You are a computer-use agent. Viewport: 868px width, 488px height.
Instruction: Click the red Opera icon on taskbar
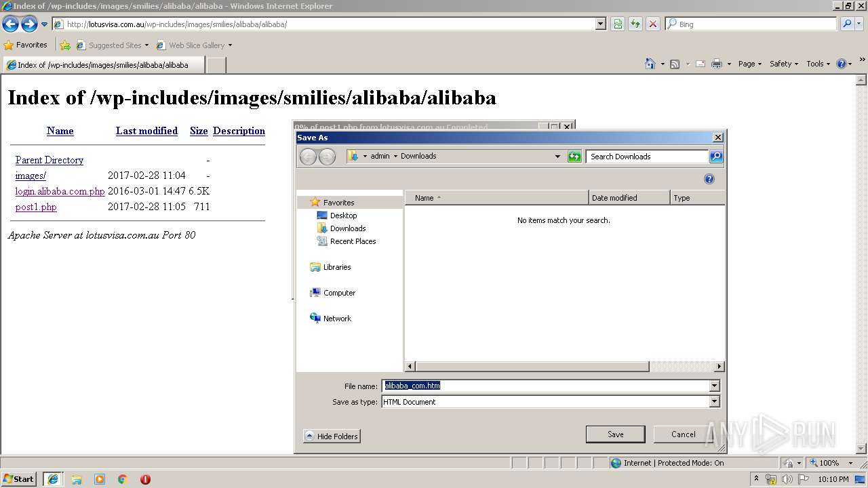145,479
